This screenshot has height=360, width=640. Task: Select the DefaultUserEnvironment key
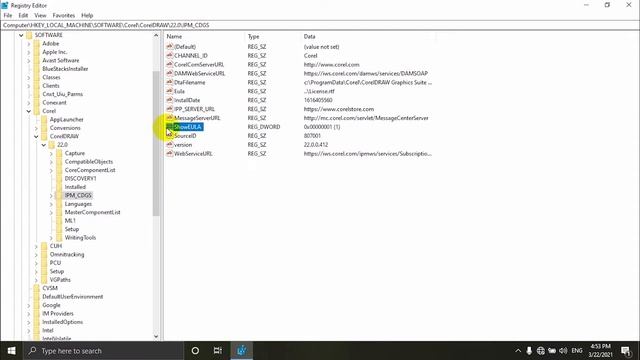point(72,297)
